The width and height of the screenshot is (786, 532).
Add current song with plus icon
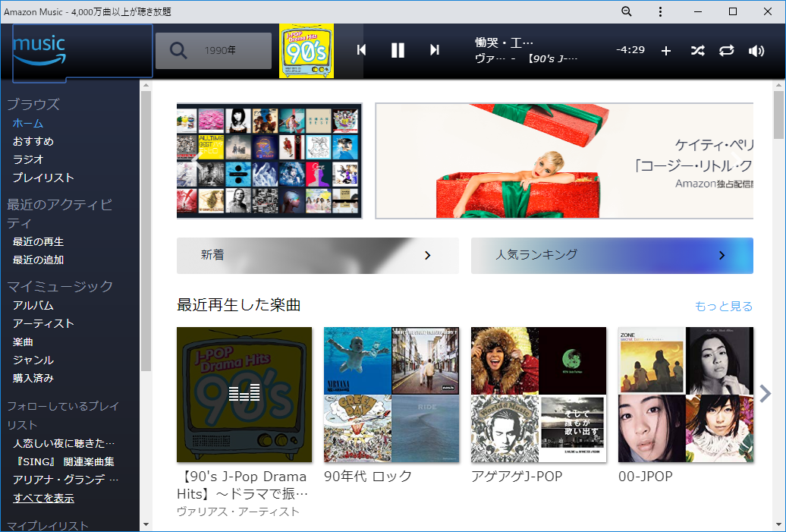[665, 51]
